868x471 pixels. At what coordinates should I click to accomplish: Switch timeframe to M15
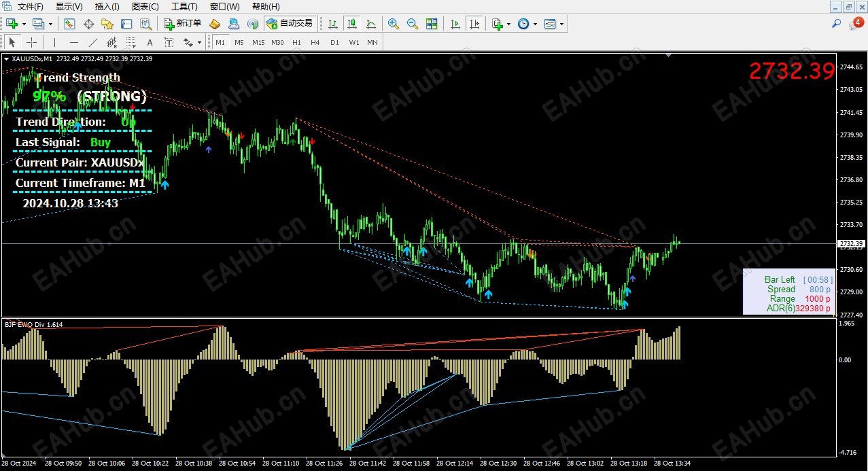pyautogui.click(x=258, y=42)
